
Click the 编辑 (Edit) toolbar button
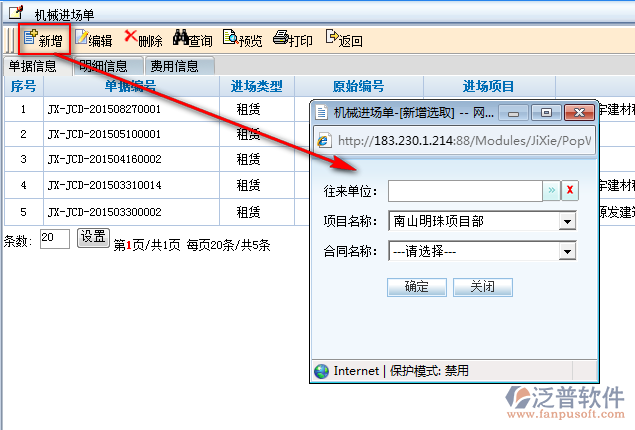(x=94, y=40)
